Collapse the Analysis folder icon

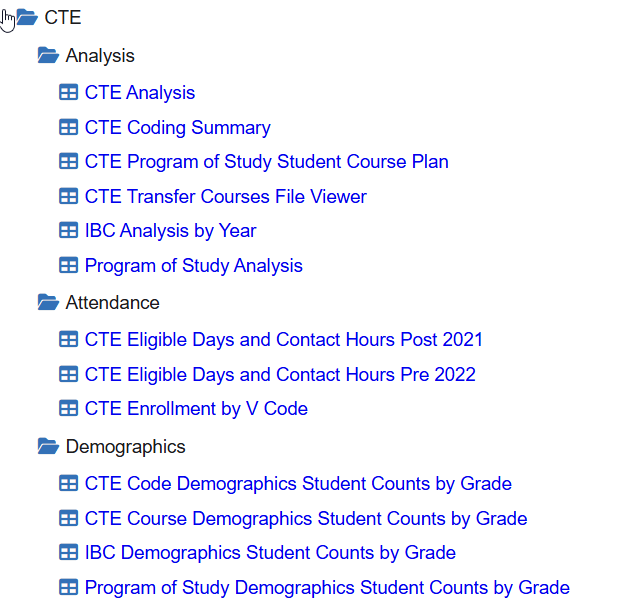pyautogui.click(x=48, y=56)
